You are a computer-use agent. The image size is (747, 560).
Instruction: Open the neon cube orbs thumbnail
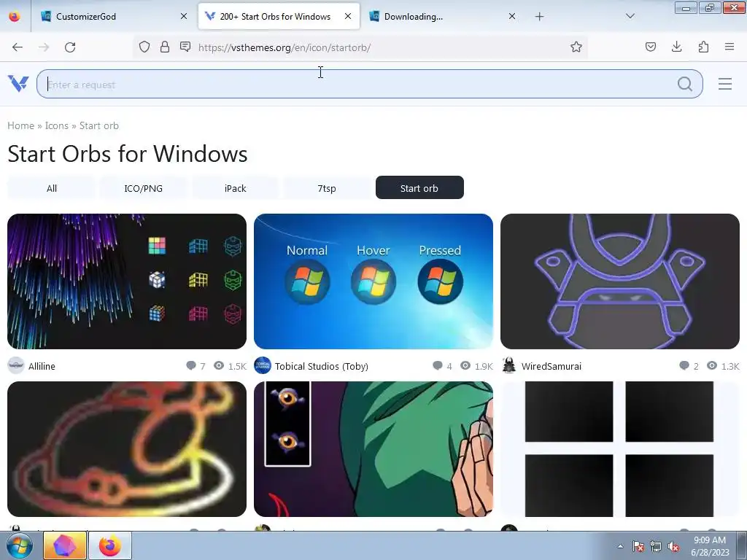127,281
